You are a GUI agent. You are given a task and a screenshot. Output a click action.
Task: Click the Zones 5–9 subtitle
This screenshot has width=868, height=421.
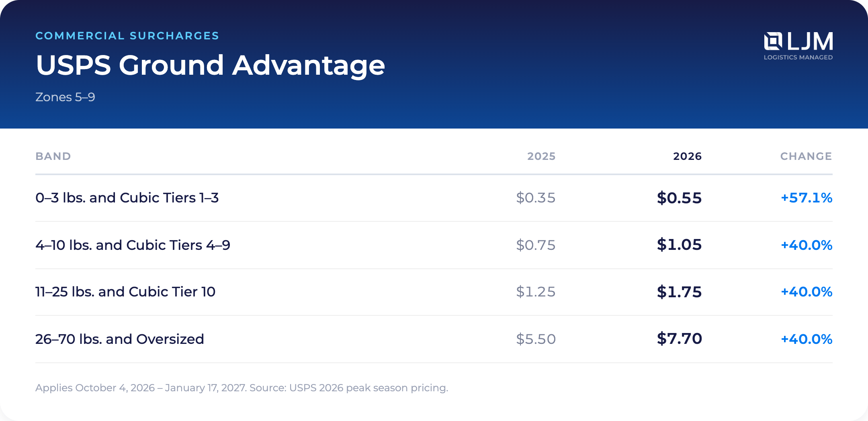(x=65, y=97)
